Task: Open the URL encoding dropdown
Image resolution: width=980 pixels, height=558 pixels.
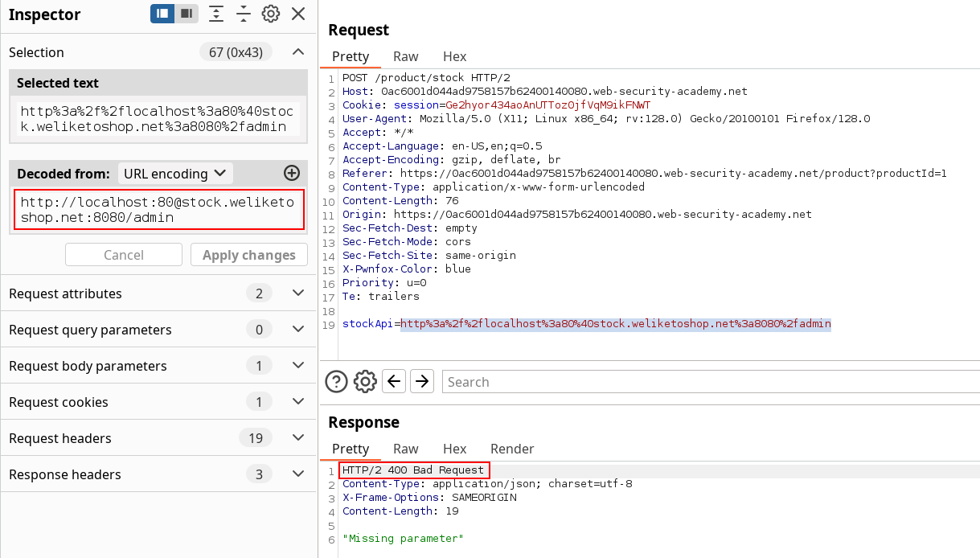Action: pos(174,174)
